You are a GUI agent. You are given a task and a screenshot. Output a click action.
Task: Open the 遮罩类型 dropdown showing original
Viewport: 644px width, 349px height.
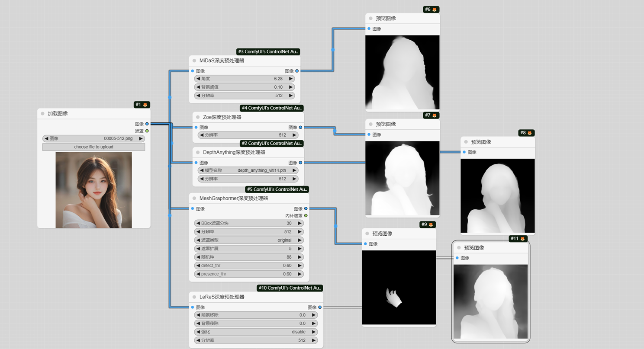click(249, 240)
